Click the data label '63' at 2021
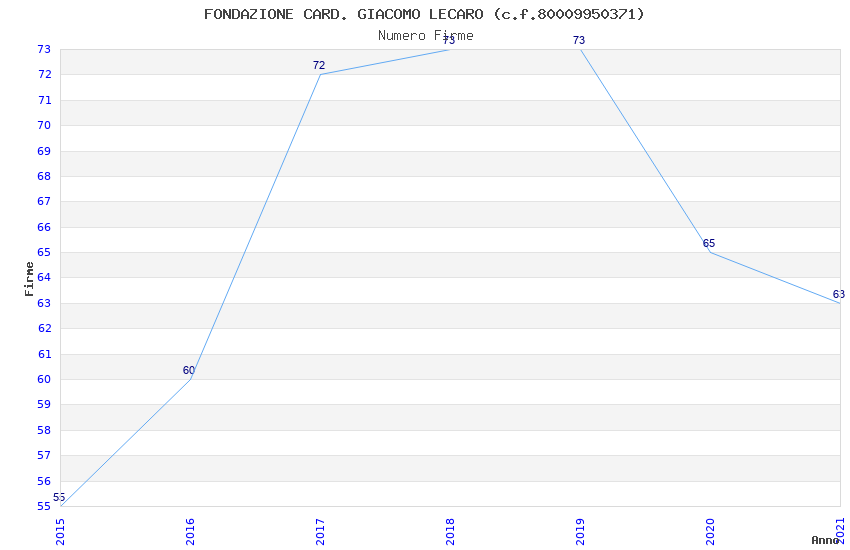Image resolution: width=850 pixels, height=550 pixels. (839, 294)
